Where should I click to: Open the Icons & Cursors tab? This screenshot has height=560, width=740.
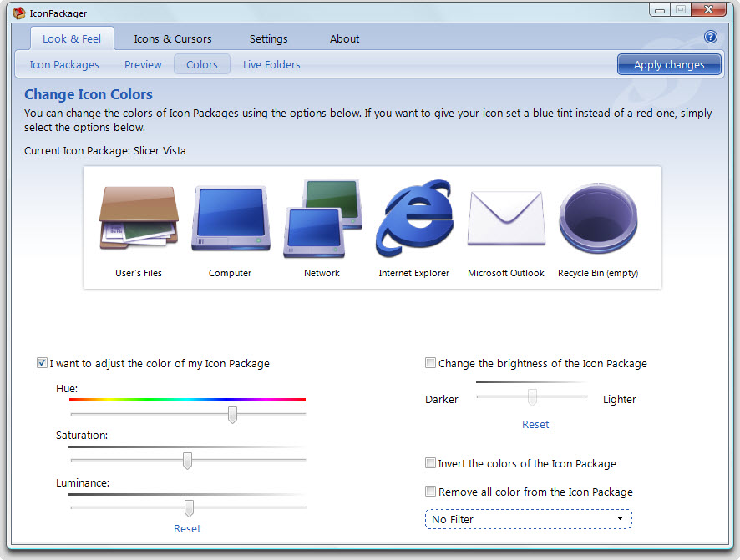(x=173, y=38)
